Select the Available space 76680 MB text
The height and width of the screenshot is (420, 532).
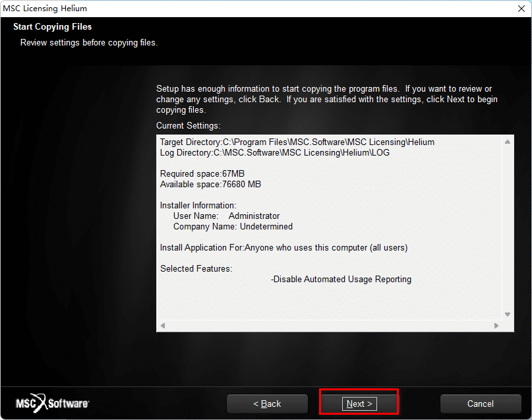(205, 185)
